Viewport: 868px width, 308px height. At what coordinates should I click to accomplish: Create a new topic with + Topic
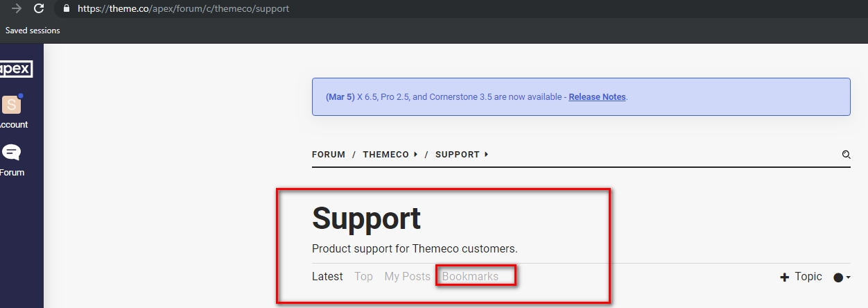click(801, 276)
